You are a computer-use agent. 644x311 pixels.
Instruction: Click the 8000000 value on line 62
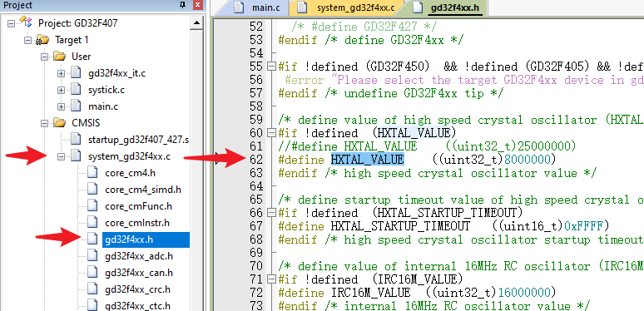click(x=527, y=159)
